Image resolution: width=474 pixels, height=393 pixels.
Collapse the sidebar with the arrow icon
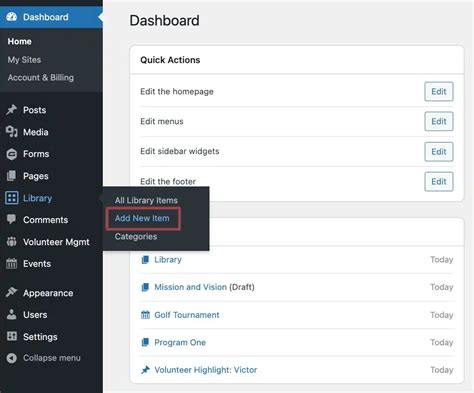tap(12, 358)
